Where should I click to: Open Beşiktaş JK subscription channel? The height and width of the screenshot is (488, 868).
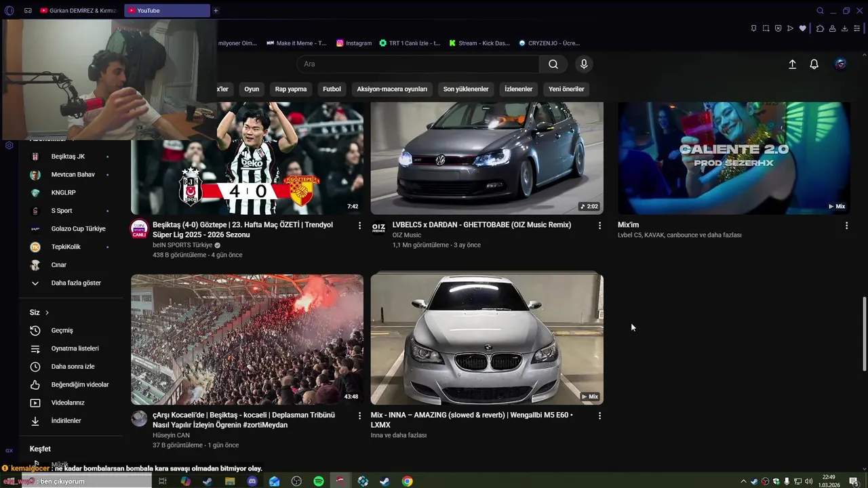pos(69,157)
